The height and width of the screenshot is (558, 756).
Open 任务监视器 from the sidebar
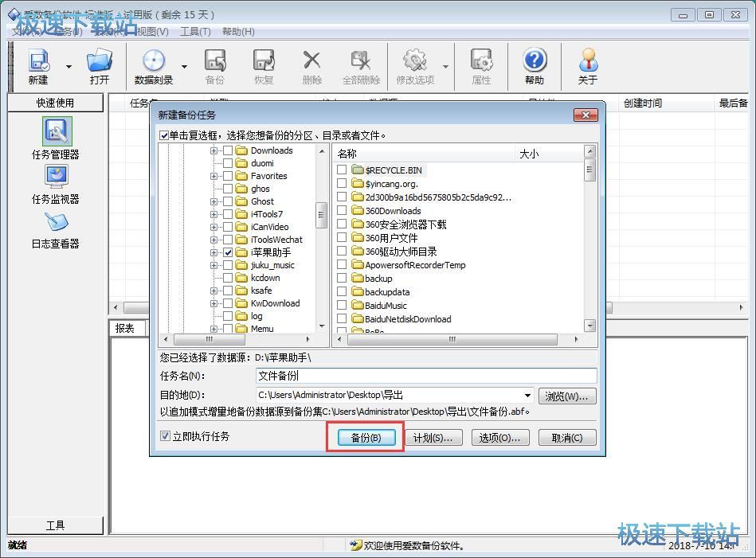tap(54, 185)
